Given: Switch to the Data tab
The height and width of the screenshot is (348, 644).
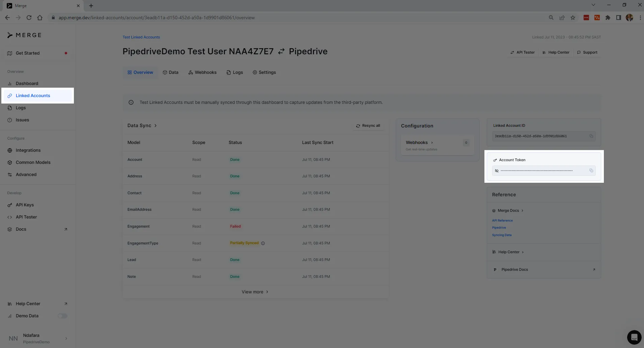Looking at the screenshot, I should [x=170, y=72].
